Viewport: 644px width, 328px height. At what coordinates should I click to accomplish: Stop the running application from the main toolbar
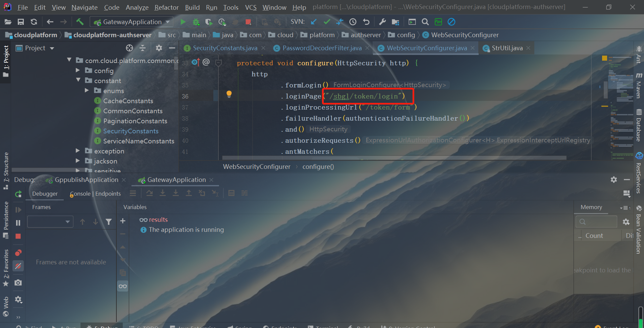(x=248, y=22)
